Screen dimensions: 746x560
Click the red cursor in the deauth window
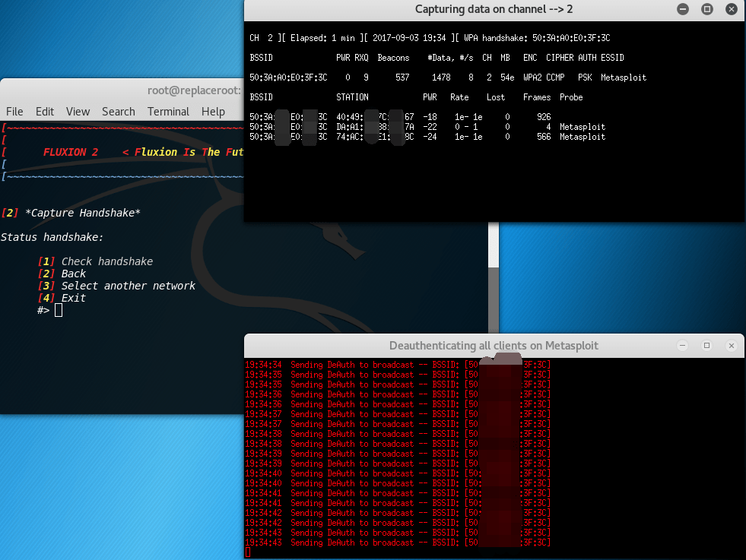point(246,552)
